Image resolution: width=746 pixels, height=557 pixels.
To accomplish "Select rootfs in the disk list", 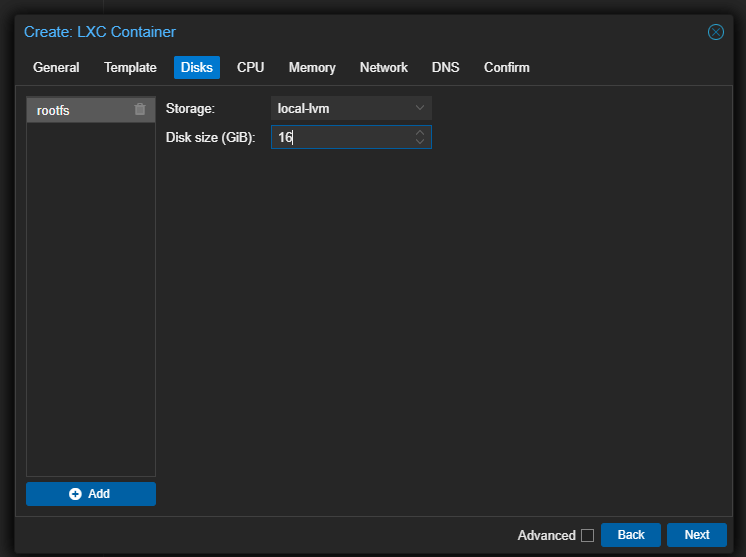I will pyautogui.click(x=70, y=110).
